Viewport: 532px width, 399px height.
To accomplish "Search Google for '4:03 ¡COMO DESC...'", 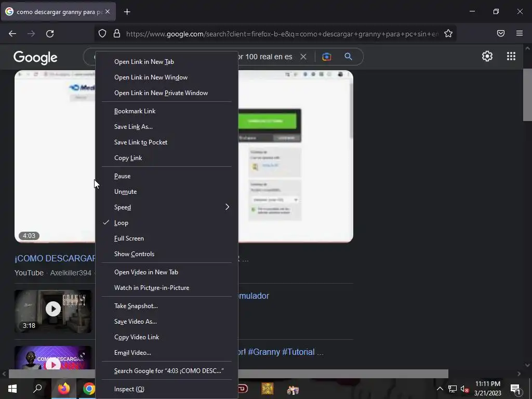I will (167, 371).
